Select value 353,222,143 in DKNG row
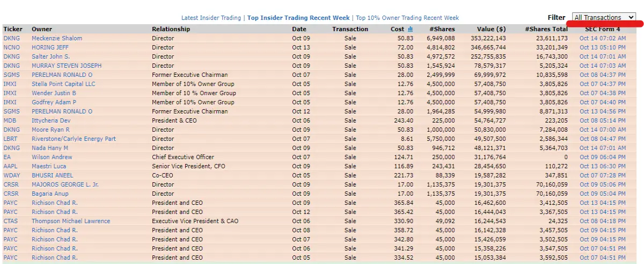The height and width of the screenshot is (264, 644). 489,38
